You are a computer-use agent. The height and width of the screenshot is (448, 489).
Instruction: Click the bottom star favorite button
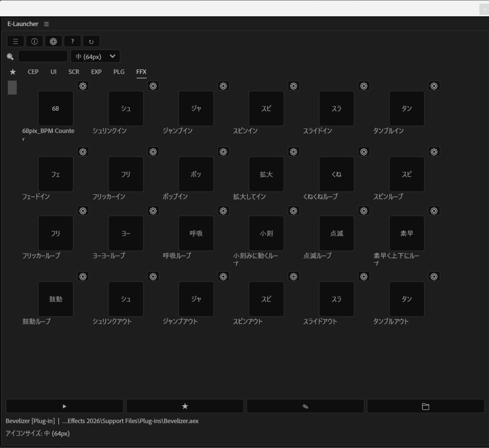[x=185, y=406]
